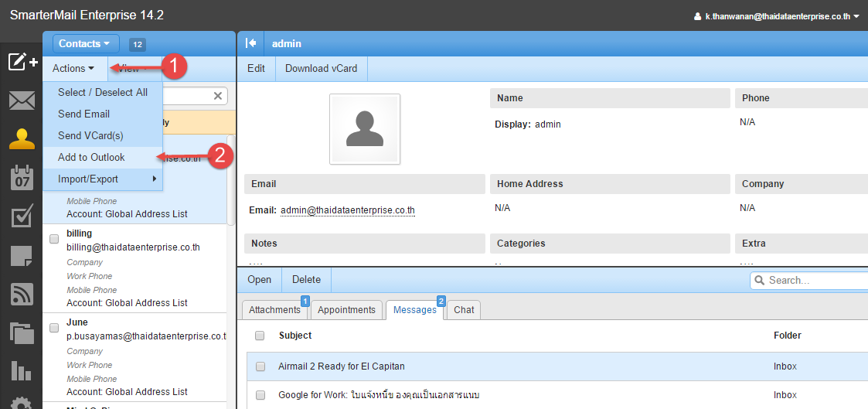Click the new item compose icon
Screen dimensions: 868x409
point(22,62)
